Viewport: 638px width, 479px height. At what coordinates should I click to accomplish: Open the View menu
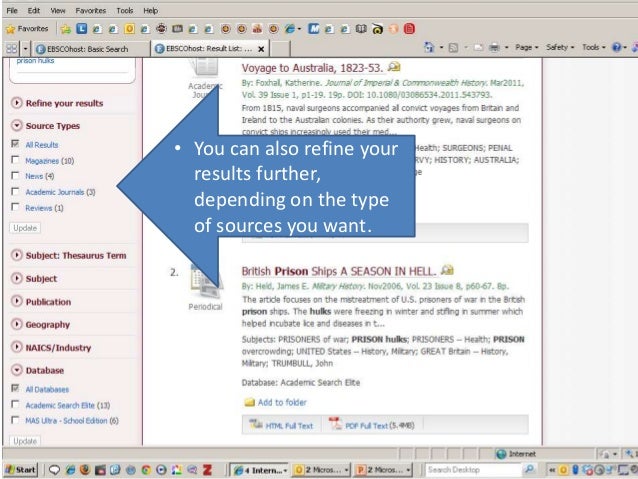[x=58, y=11]
